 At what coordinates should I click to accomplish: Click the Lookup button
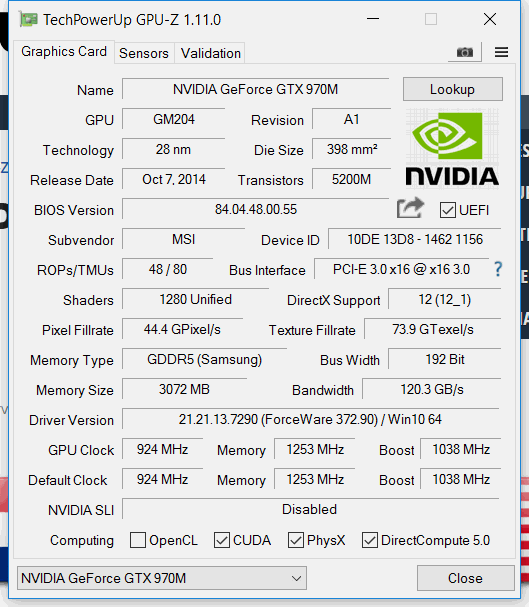pos(453,89)
